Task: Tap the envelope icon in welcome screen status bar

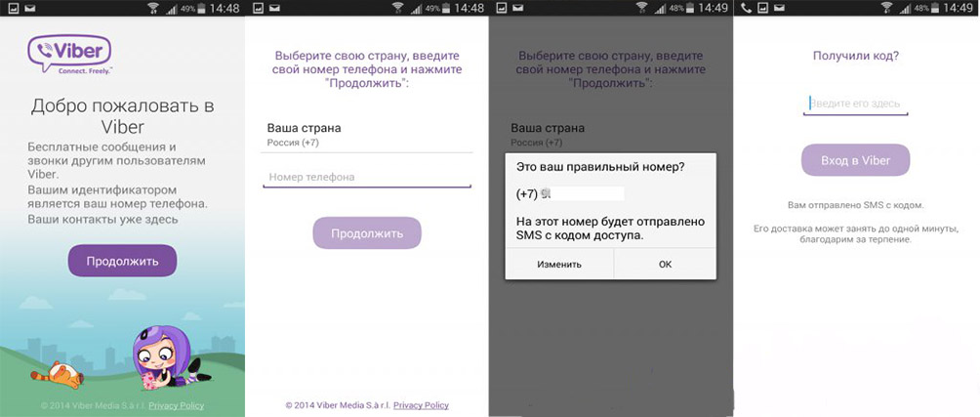Action: point(31,8)
